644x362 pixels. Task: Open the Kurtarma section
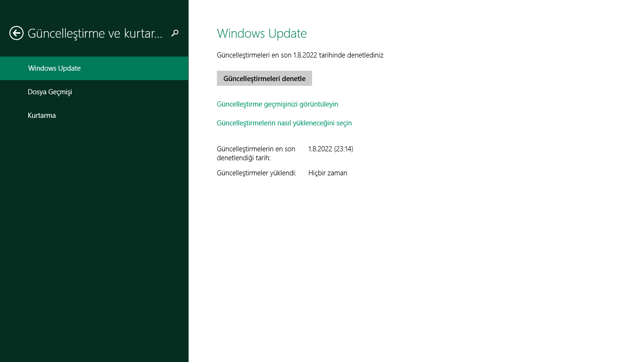(94, 115)
